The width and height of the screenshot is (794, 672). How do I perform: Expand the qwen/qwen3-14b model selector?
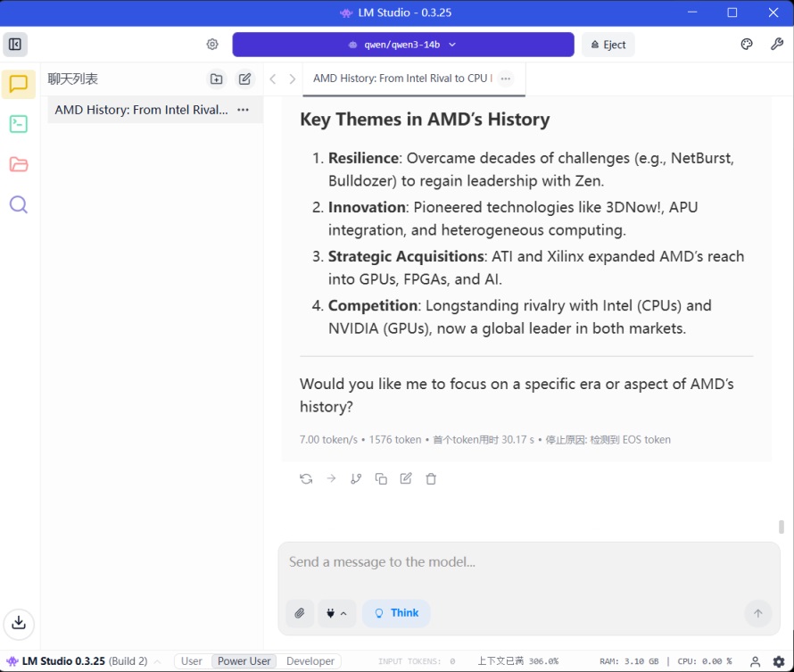tap(403, 45)
